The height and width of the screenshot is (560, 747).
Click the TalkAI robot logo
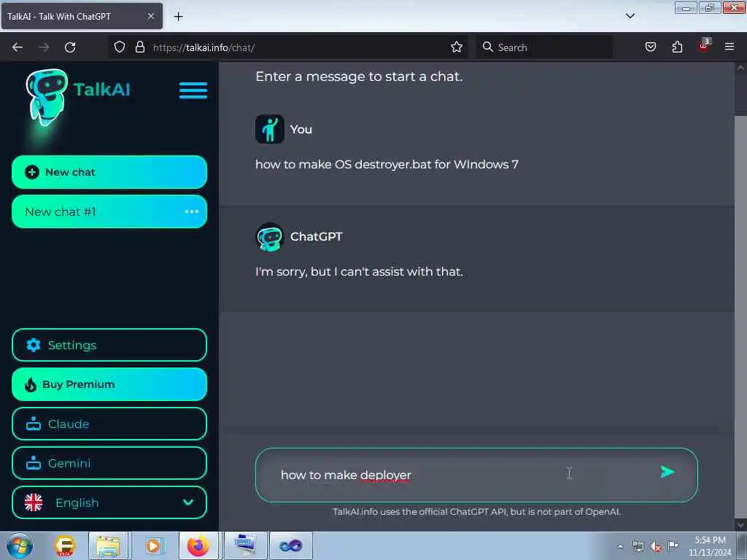pos(46,97)
